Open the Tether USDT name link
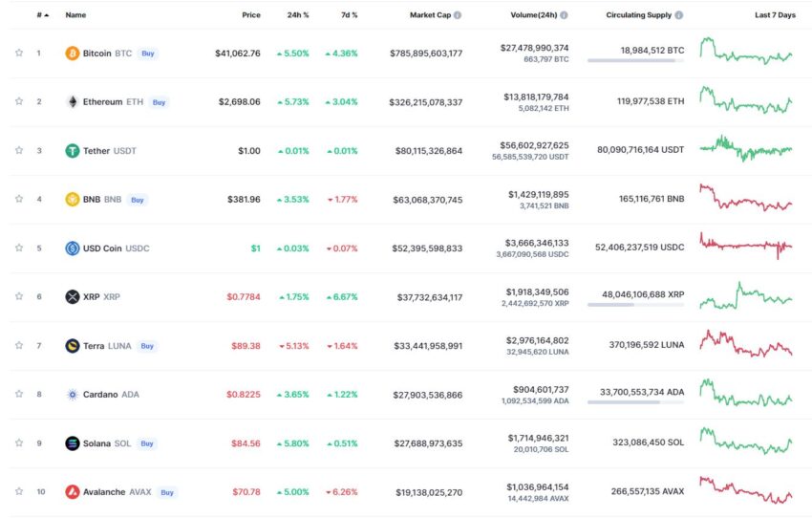This screenshot has height=518, width=812. [109, 151]
